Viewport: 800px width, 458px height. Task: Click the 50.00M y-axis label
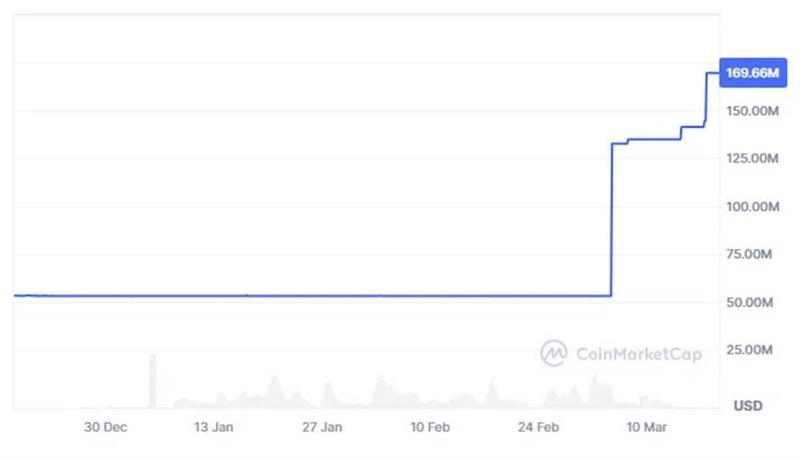coord(752,302)
